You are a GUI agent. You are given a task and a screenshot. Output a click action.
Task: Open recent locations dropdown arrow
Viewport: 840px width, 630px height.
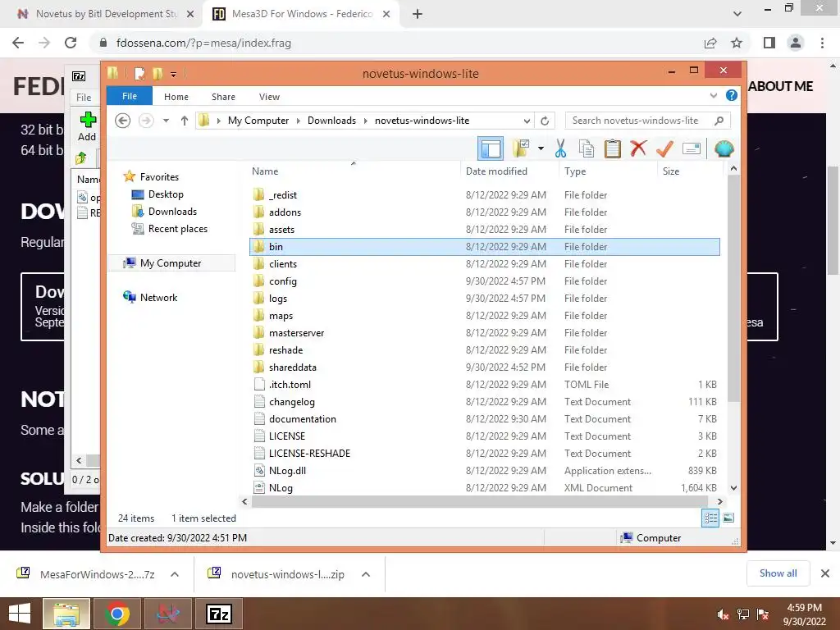pyautogui.click(x=166, y=121)
